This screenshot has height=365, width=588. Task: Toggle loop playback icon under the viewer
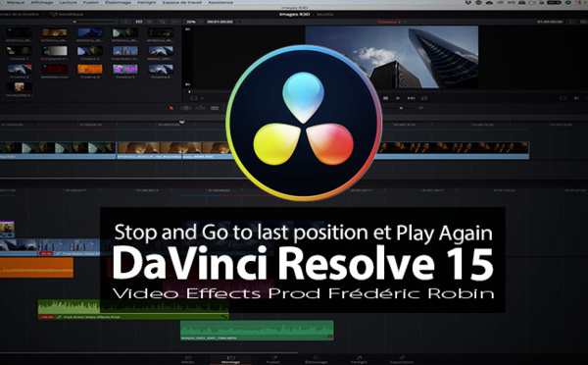coord(424,98)
